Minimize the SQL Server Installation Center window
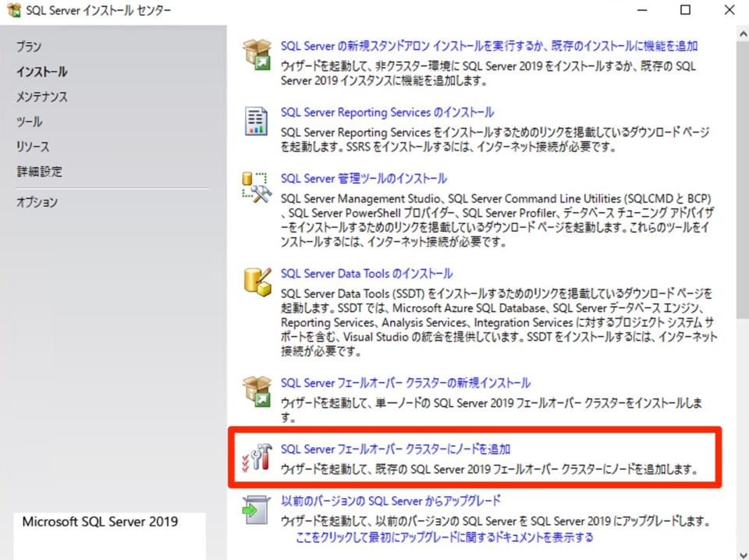The height and width of the screenshot is (560, 749). click(x=642, y=10)
